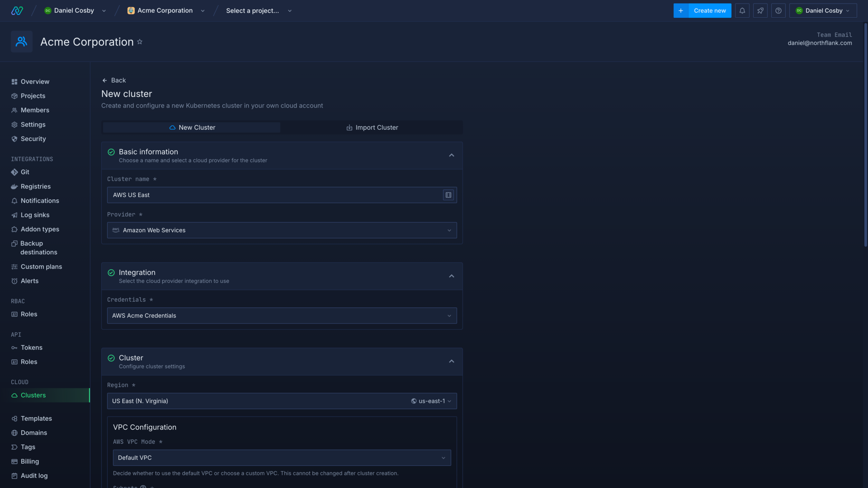
Task: Click the plus icon beside Create new
Action: (681, 10)
